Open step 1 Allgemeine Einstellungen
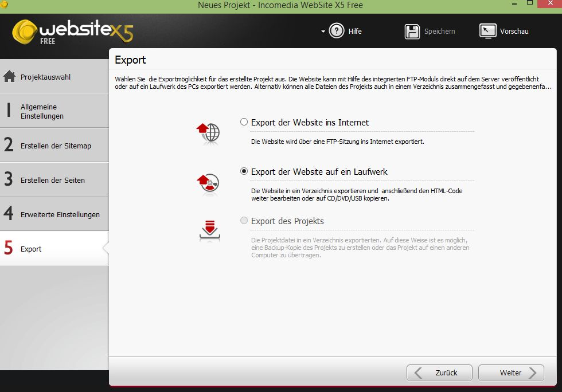 point(54,111)
